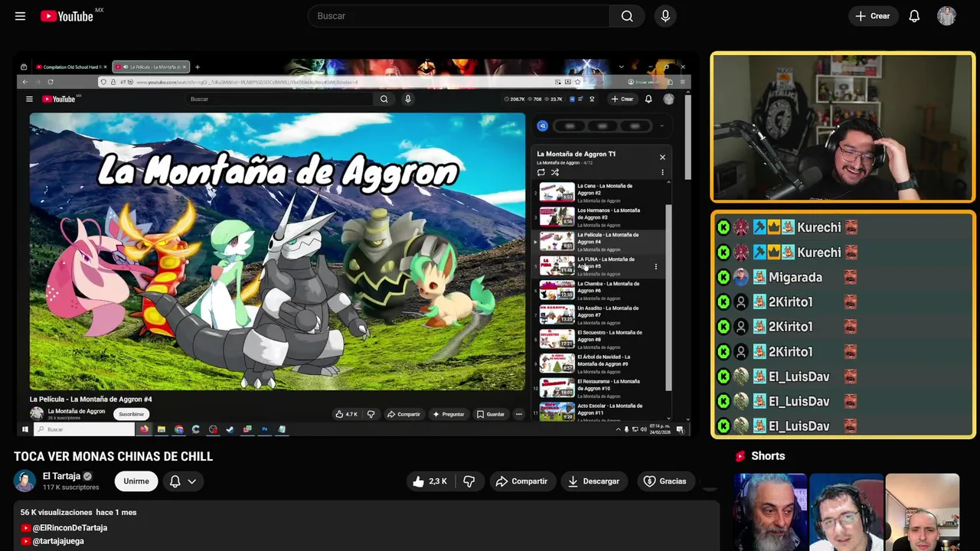The width and height of the screenshot is (980, 551).
Task: Click the top Buscar search field
Action: 459,16
